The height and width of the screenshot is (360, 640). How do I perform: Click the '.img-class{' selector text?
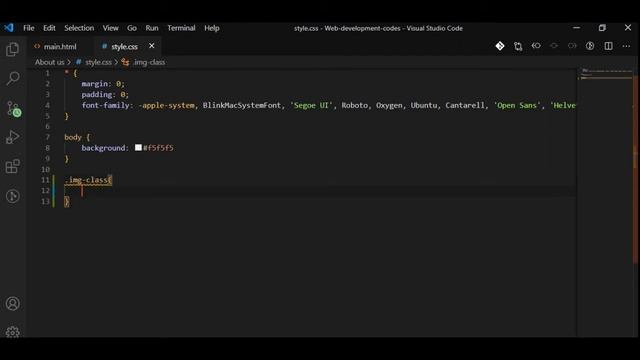[x=88, y=180]
